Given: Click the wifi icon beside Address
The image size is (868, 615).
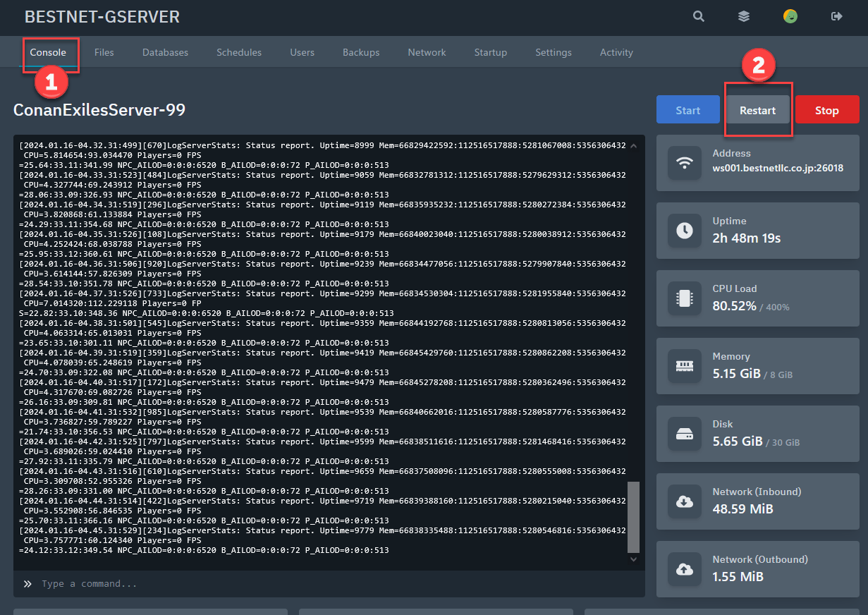Looking at the screenshot, I should [x=684, y=162].
